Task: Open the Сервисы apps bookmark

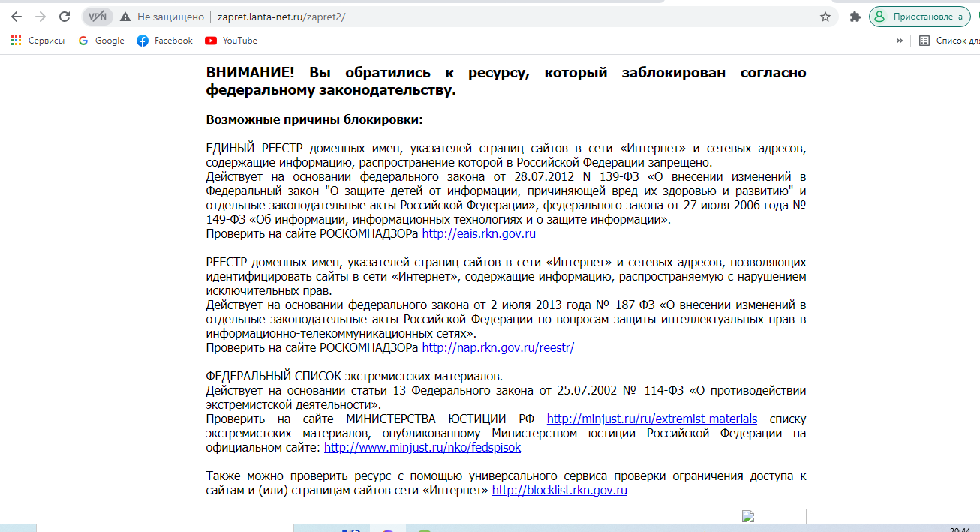Action: [x=38, y=41]
